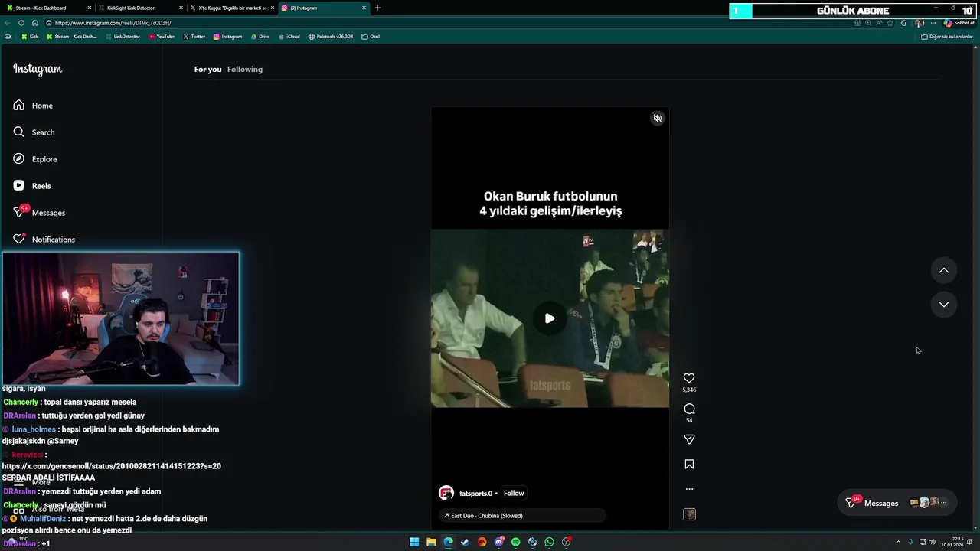Click the browser back arrow
The image size is (980, 551).
tap(8, 23)
